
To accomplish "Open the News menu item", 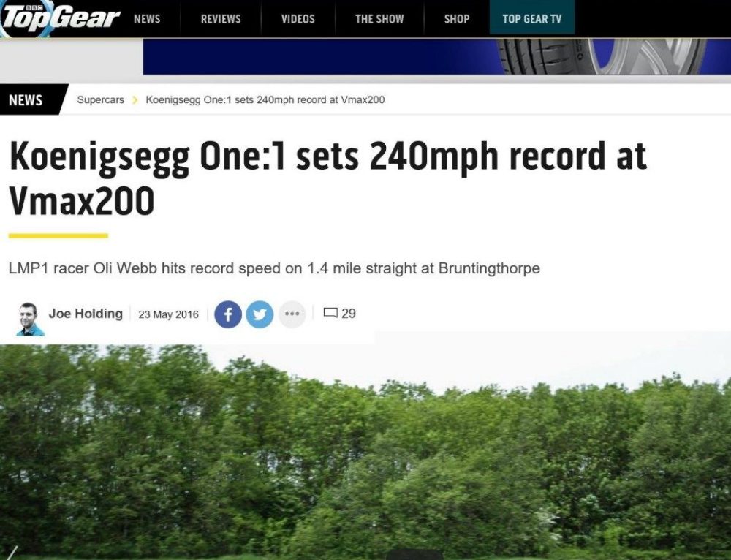I will click(147, 19).
